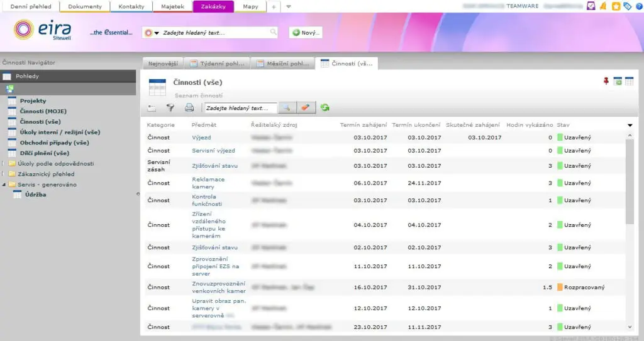This screenshot has width=644, height=341.
Task: Open the Reklamace kamery activity link
Action: (x=208, y=183)
